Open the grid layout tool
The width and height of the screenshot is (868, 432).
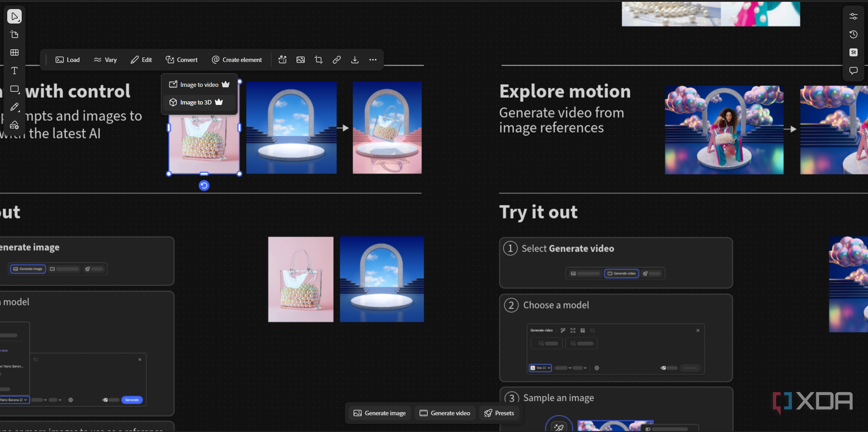pyautogui.click(x=14, y=53)
